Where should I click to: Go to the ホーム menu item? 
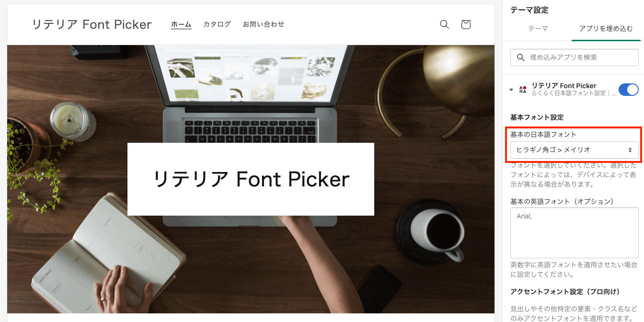coord(181,24)
